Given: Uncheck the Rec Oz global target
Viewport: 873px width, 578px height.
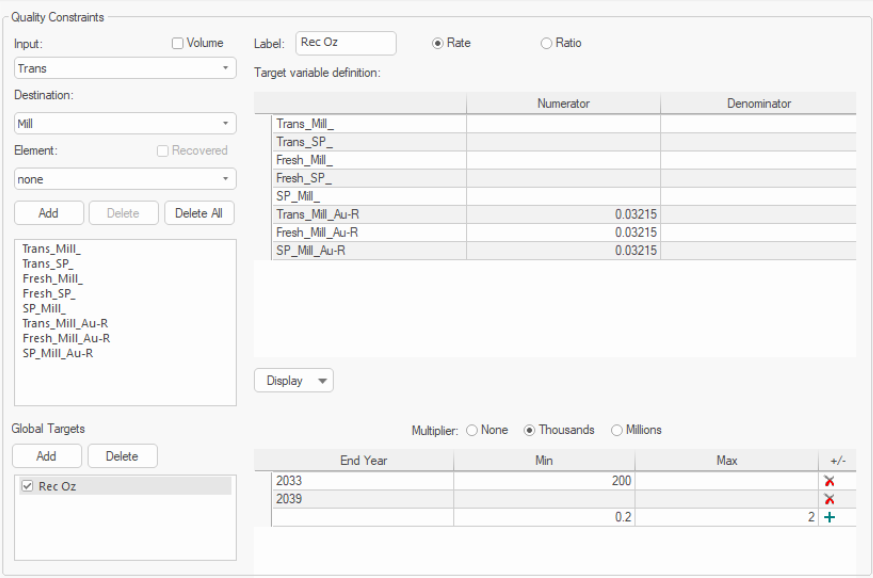Looking at the screenshot, I should coord(27,486).
